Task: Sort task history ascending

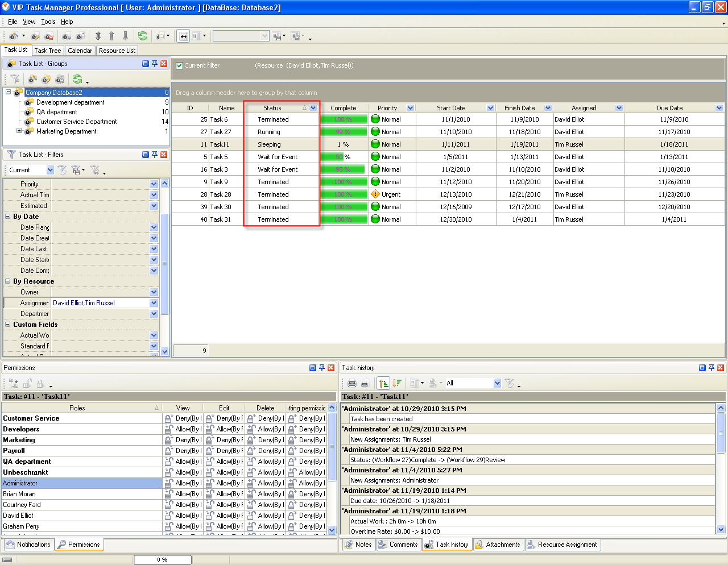Action: coord(384,383)
